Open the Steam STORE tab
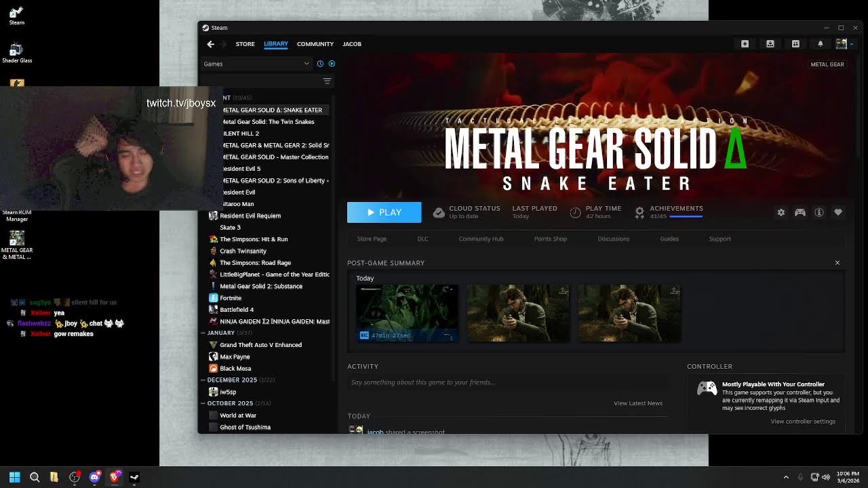Image resolution: width=868 pixels, height=488 pixels. pyautogui.click(x=245, y=44)
